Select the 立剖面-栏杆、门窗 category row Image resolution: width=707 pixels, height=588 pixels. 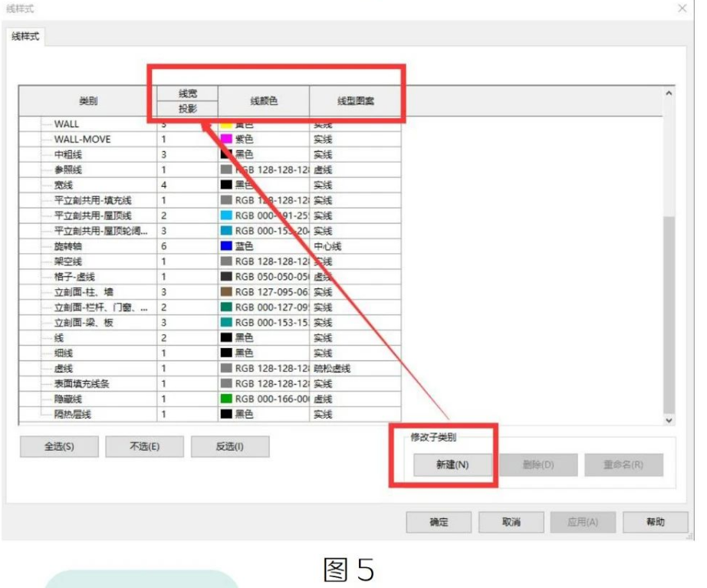click(100, 307)
